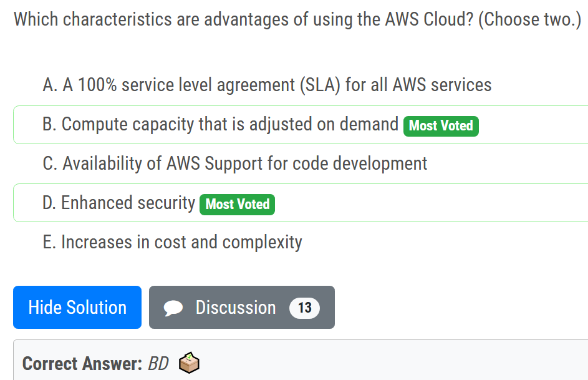Click the Choose two hint text
Image resolution: width=588 pixels, height=380 pixels.
[530, 19]
